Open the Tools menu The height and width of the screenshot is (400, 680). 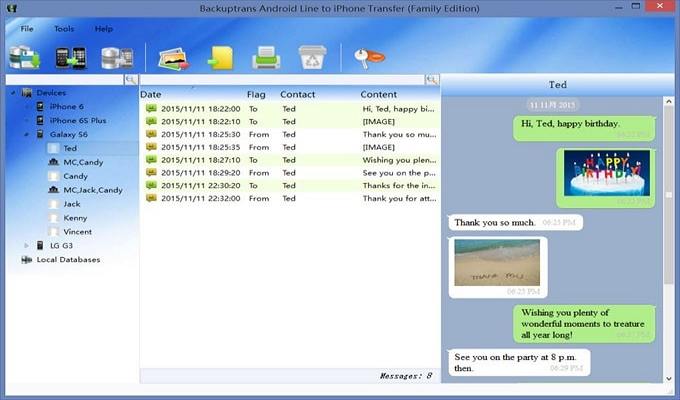[64, 29]
